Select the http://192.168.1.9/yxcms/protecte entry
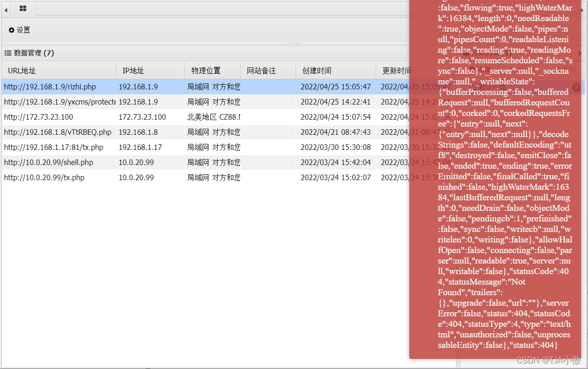Image resolution: width=588 pixels, height=369 pixels. pyautogui.click(x=60, y=102)
